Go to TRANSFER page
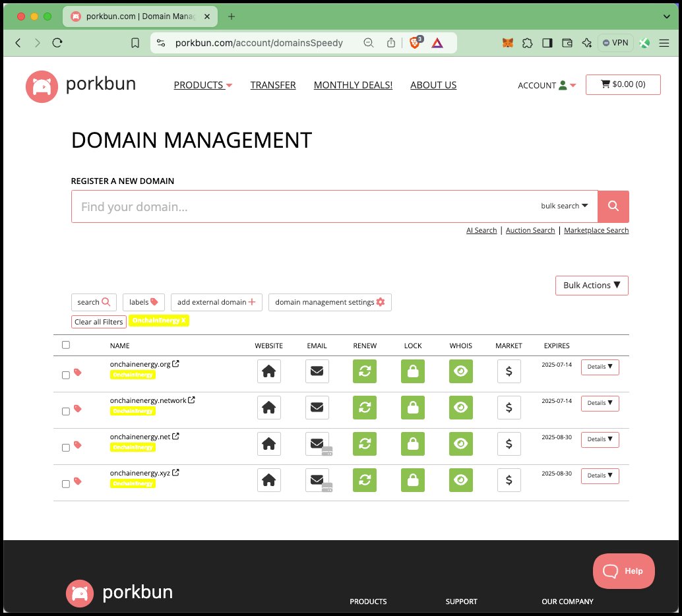 pos(272,85)
